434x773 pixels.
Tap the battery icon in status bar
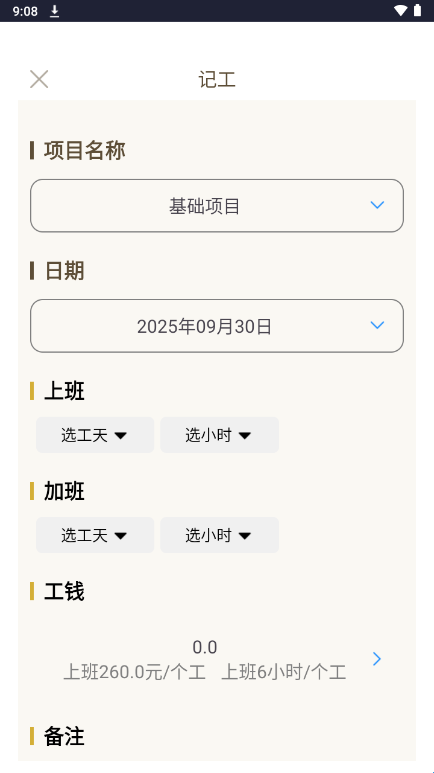pyautogui.click(x=418, y=10)
